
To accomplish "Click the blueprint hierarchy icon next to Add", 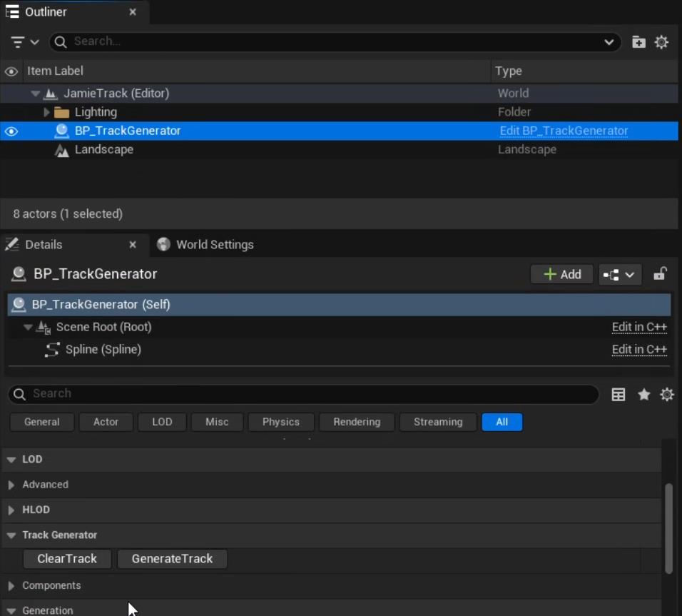I will 618,274.
